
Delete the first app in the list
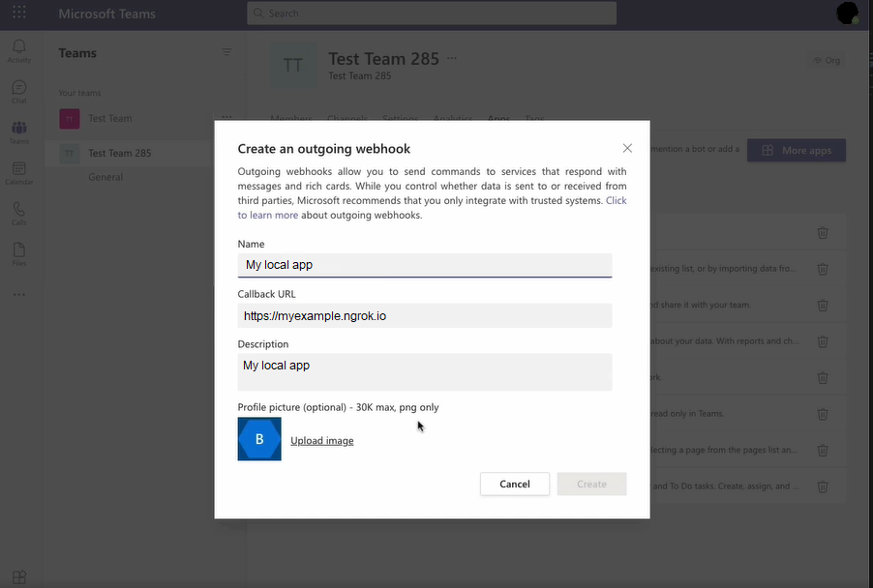(x=823, y=232)
